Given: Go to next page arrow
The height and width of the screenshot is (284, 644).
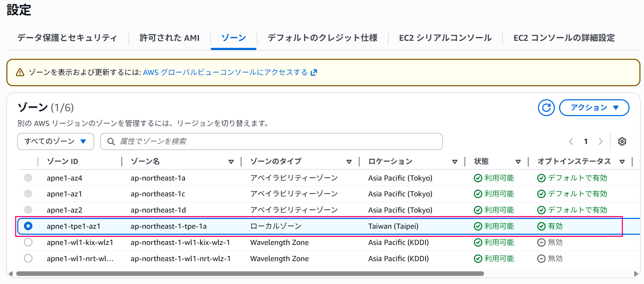Looking at the screenshot, I should pos(601,141).
